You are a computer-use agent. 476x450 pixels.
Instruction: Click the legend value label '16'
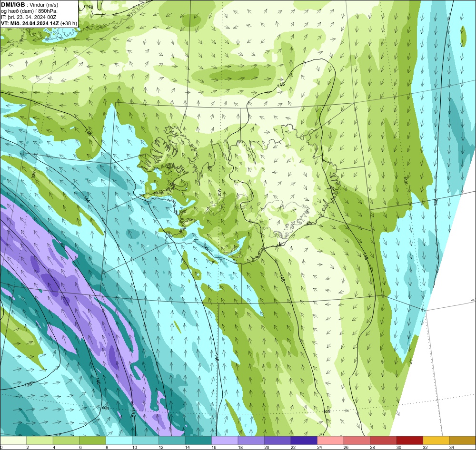[x=214, y=447]
